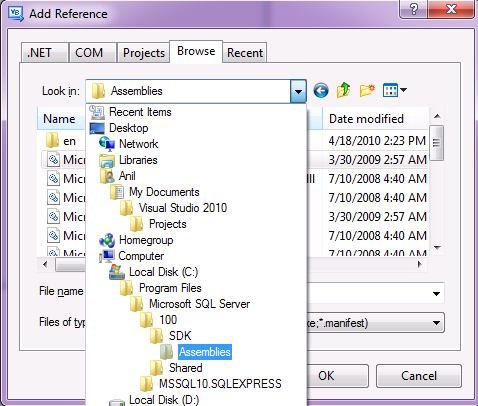Click the horizontal scrollbar left arrow
The image size is (478, 406).
tap(45, 265)
